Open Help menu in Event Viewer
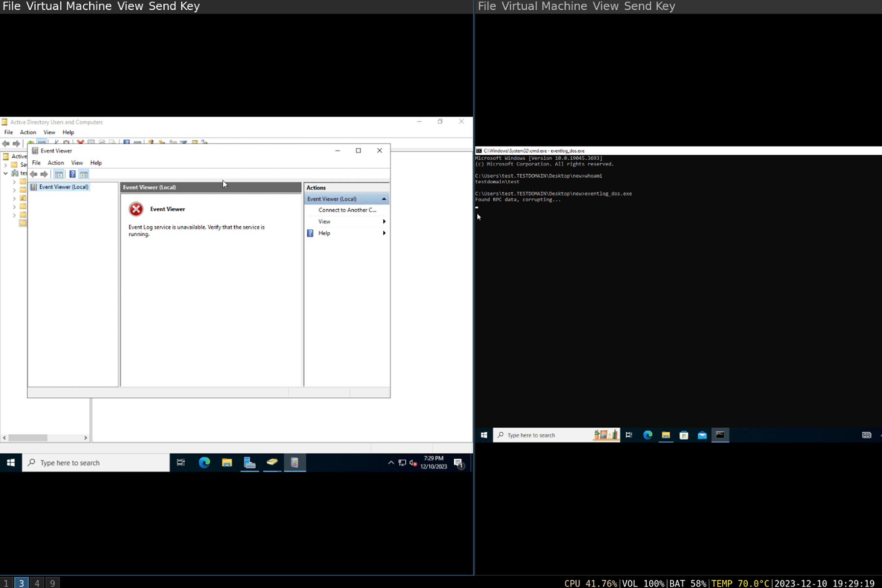 tap(96, 163)
